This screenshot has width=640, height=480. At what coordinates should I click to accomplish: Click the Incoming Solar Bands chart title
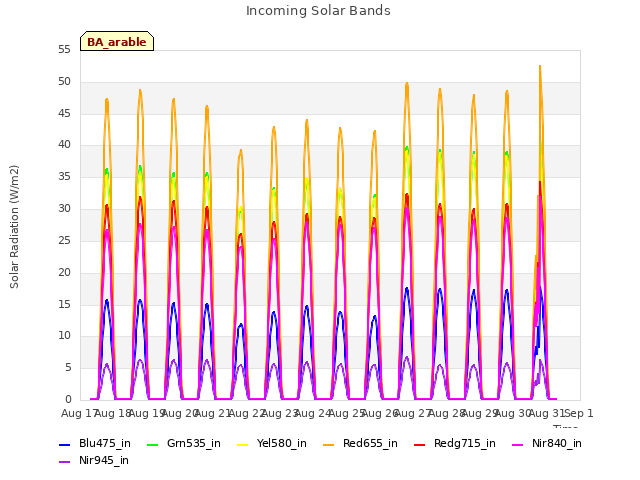coord(318,11)
